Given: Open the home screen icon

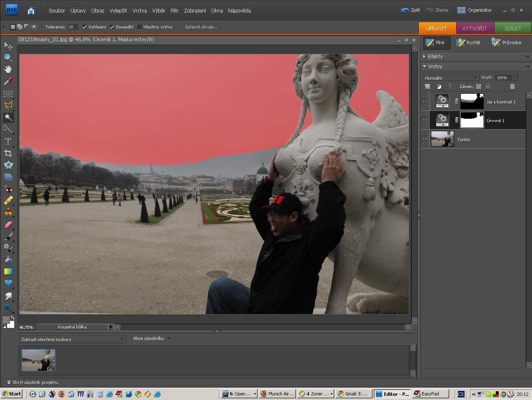Looking at the screenshot, I should point(31,10).
